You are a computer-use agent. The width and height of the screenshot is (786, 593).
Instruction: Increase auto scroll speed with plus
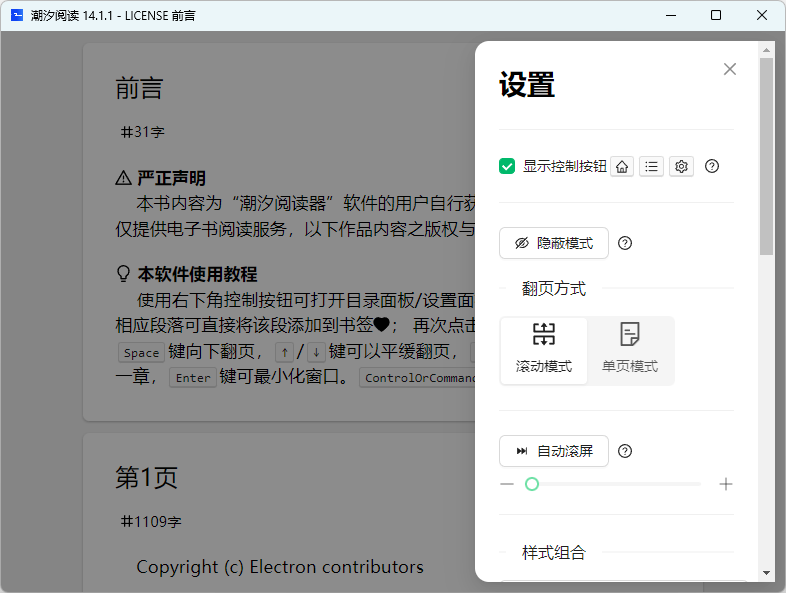pyautogui.click(x=726, y=484)
